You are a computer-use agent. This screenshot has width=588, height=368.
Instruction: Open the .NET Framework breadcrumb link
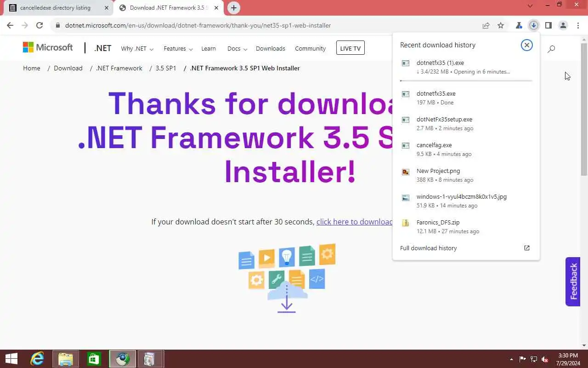119,68
